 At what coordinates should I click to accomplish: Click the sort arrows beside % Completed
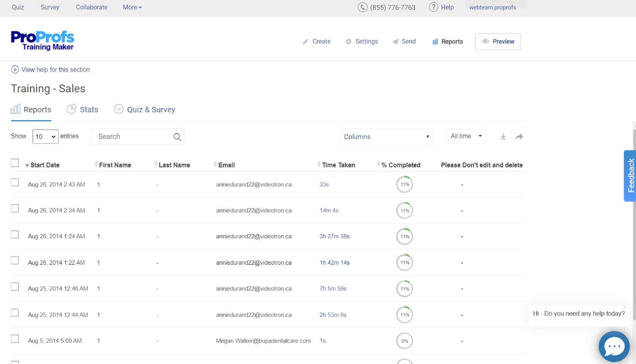(x=378, y=164)
